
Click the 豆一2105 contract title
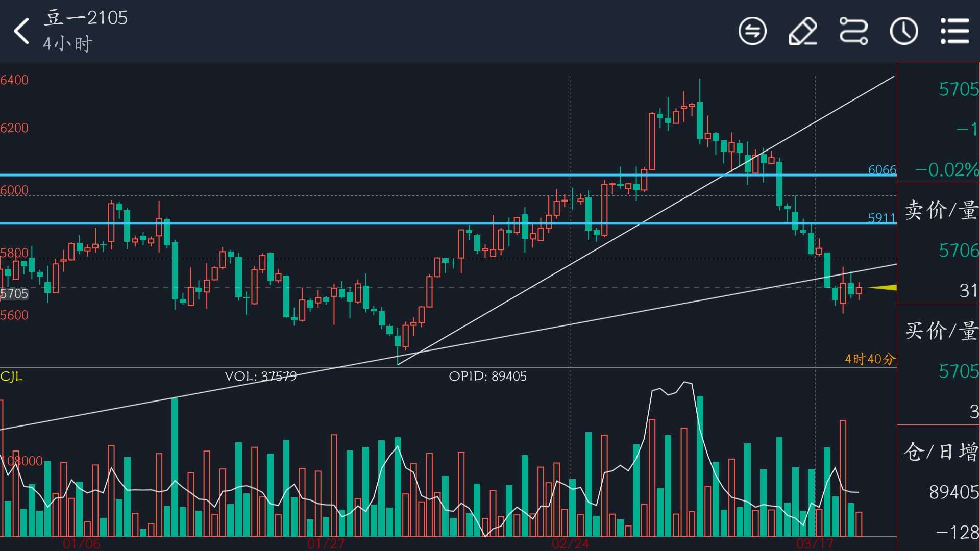tap(86, 18)
